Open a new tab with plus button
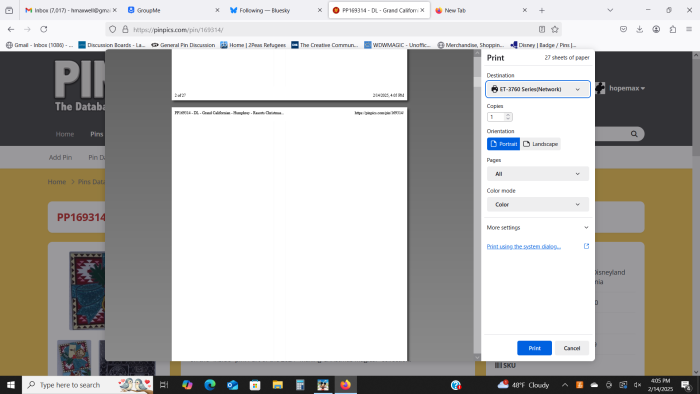This screenshot has width=700, height=394. (x=542, y=10)
